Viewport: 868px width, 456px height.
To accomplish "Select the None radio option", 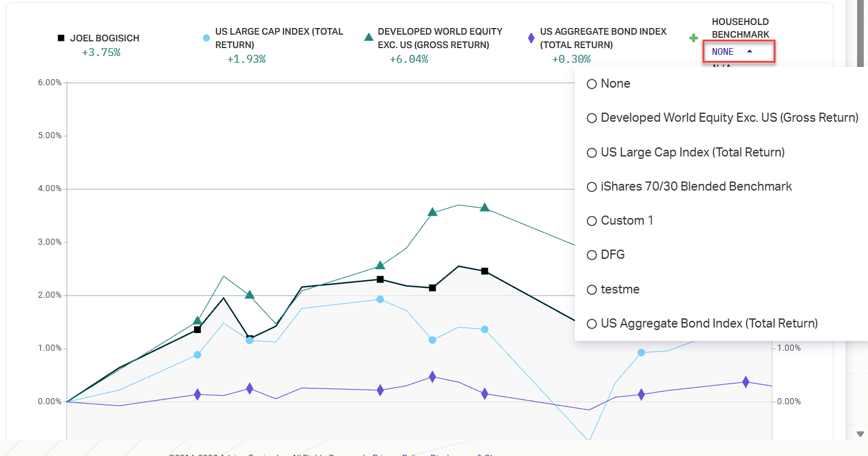I will 591,84.
